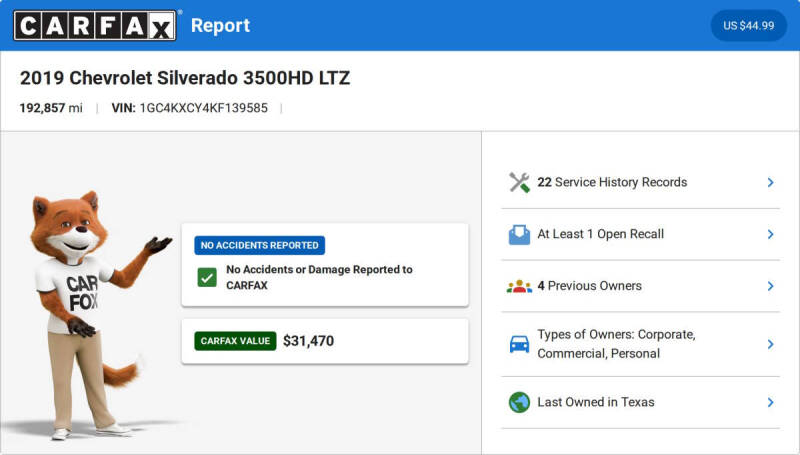Click the wrench service history icon
The height and width of the screenshot is (455, 800).
click(519, 183)
